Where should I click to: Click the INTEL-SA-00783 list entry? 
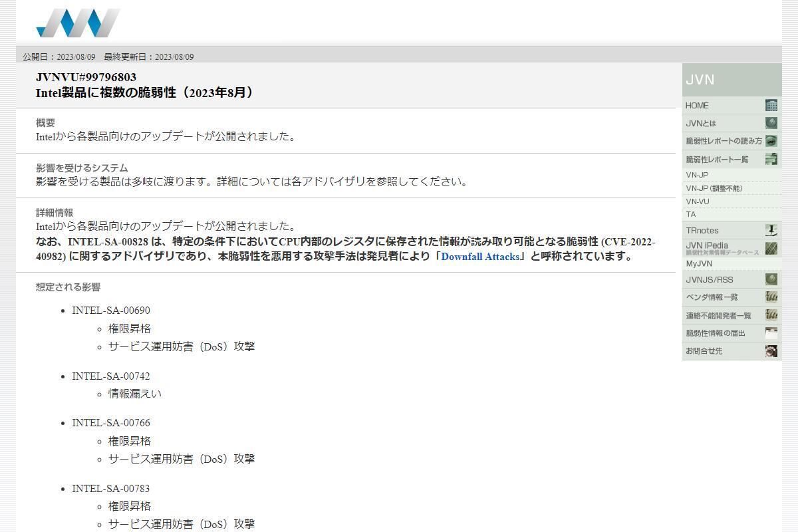point(111,488)
